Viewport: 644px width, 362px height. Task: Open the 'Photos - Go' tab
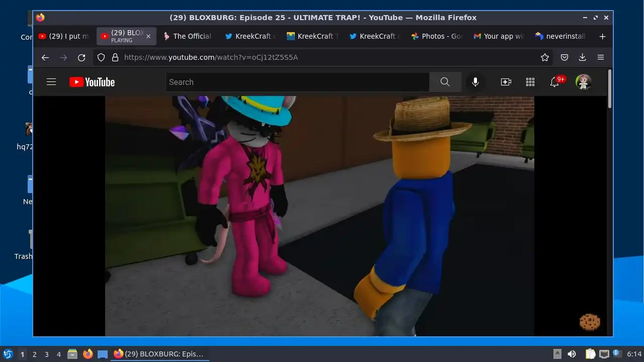coord(436,36)
